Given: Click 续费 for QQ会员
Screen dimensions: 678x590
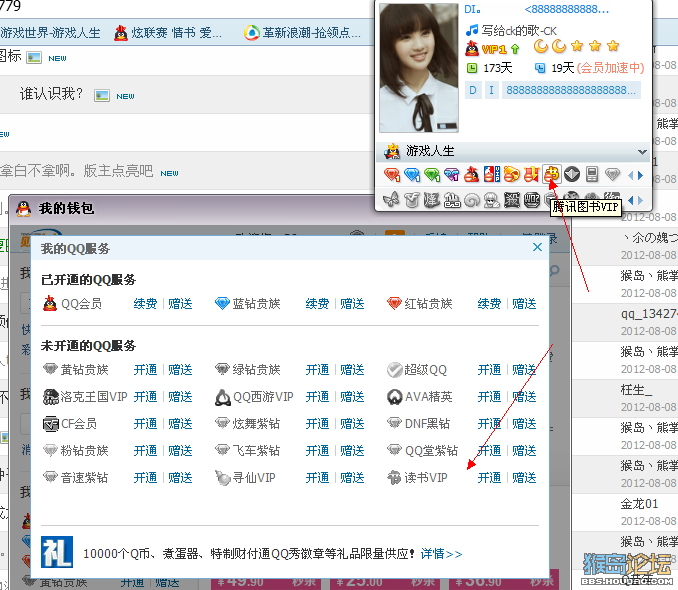Looking at the screenshot, I should (x=145, y=304).
